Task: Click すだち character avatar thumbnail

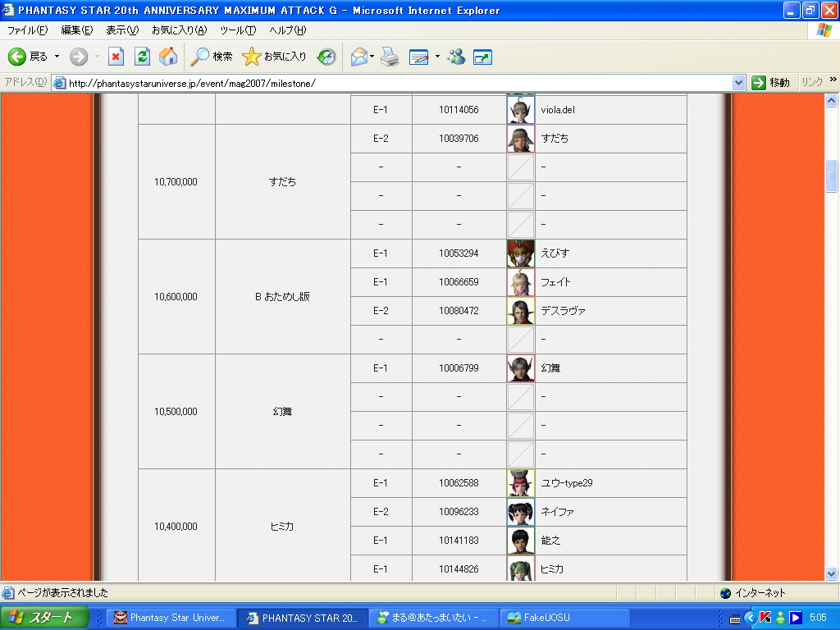Action: [521, 139]
